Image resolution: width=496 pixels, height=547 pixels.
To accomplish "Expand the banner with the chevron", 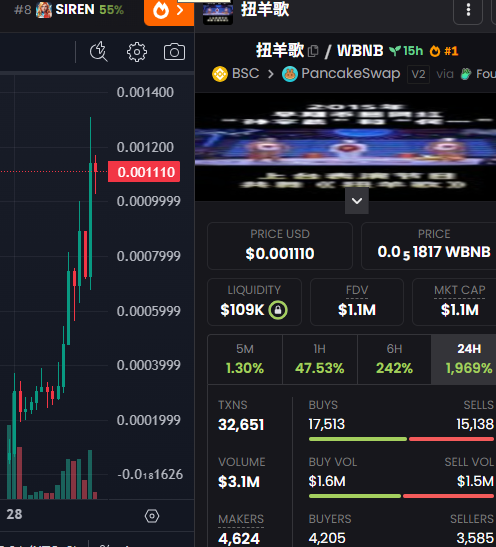I will coord(357,201).
